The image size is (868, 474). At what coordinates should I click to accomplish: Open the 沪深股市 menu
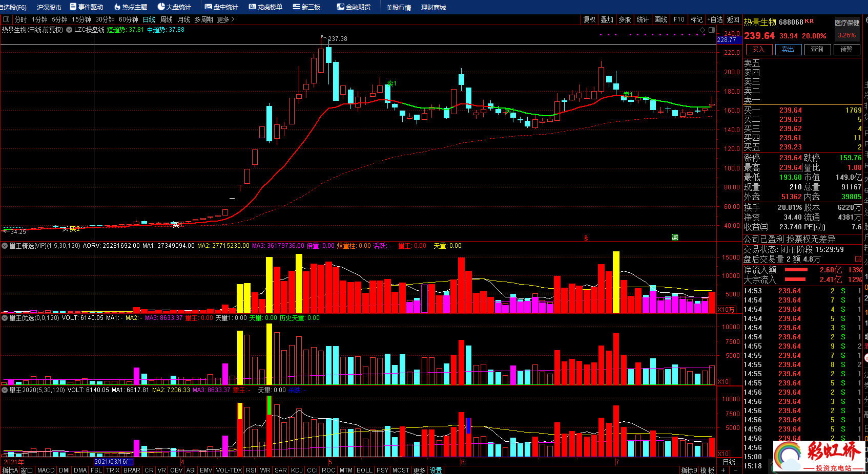(49, 7)
